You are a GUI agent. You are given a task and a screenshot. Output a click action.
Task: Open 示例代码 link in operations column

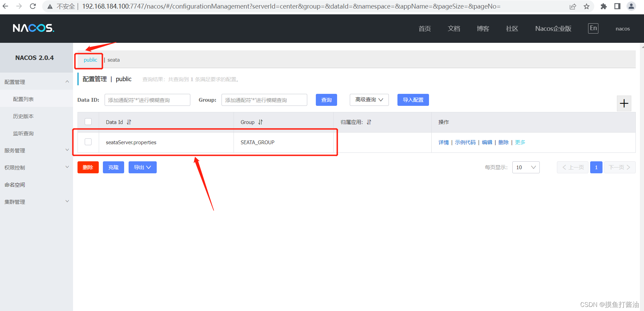[x=465, y=142]
